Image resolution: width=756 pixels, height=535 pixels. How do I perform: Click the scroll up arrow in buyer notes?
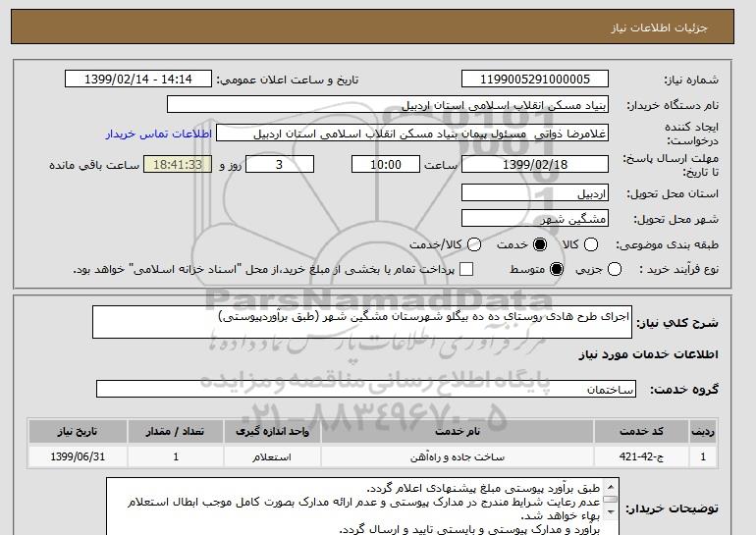pyautogui.click(x=611, y=487)
